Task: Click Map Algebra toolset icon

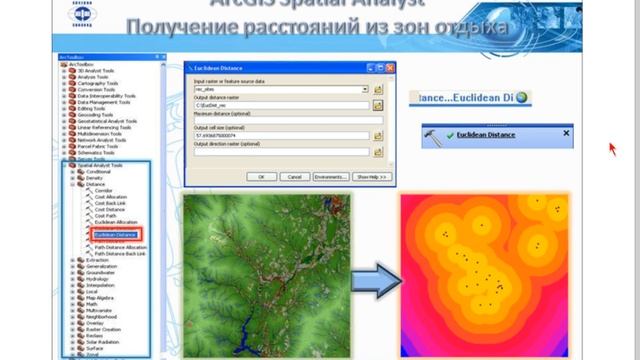Action: point(81,298)
